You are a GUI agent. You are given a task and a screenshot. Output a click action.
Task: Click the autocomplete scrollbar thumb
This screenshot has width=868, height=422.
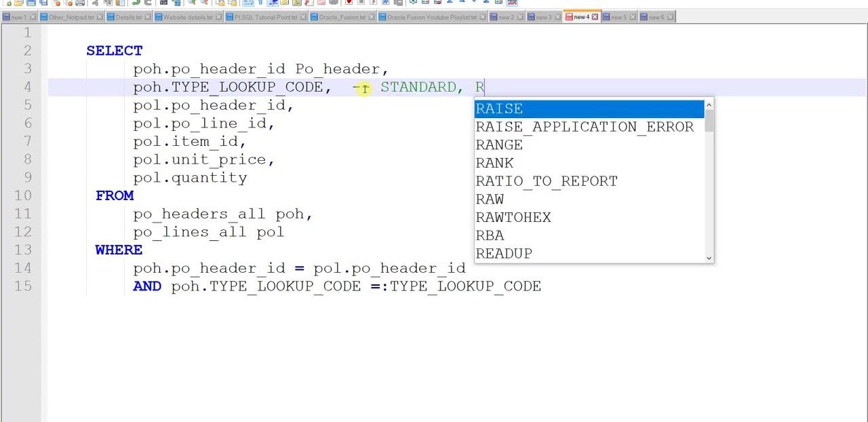pos(709,121)
